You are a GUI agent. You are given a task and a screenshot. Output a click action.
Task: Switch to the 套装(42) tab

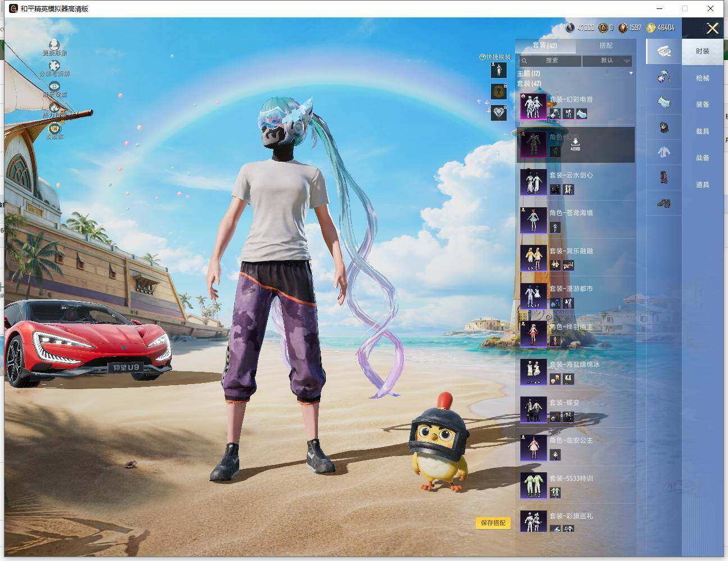pyautogui.click(x=545, y=45)
